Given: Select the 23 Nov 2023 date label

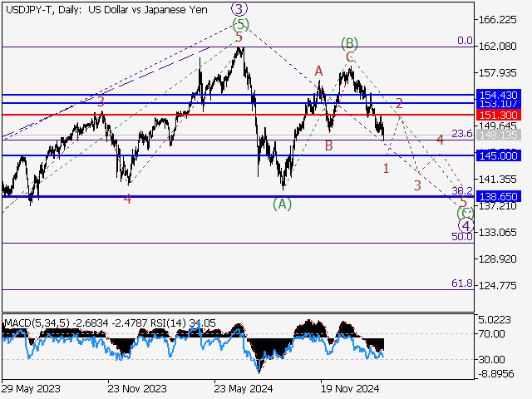Looking at the screenshot, I should 137,388.
